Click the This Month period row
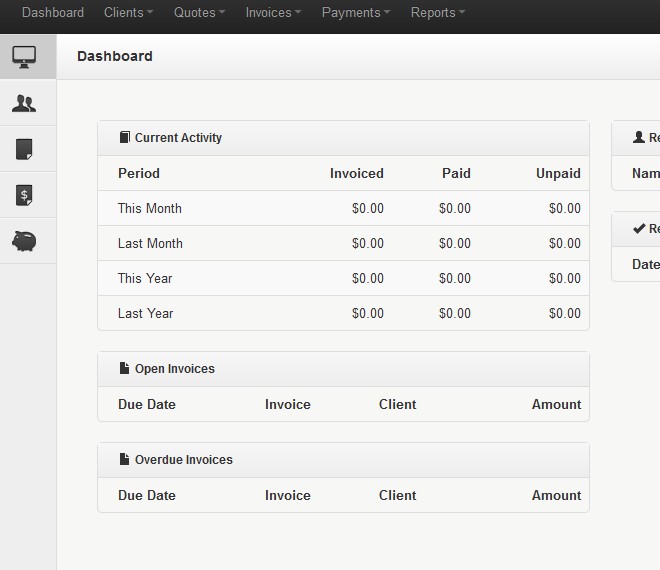 150,209
